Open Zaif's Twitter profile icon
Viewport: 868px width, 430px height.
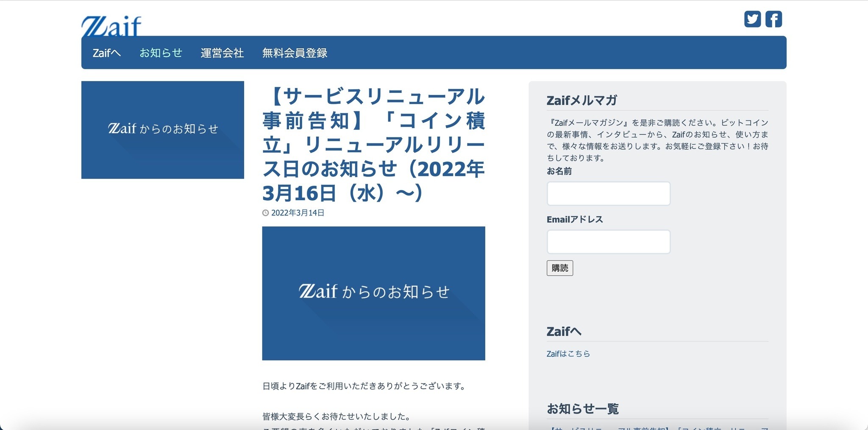pyautogui.click(x=753, y=19)
